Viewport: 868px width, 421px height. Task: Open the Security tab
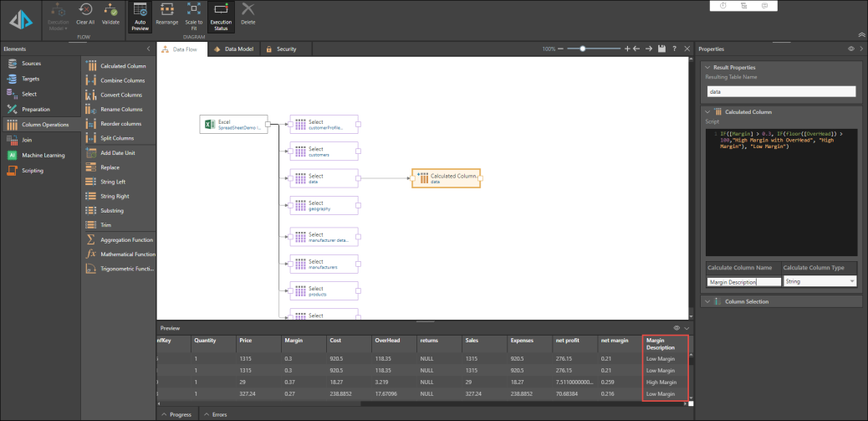point(281,49)
